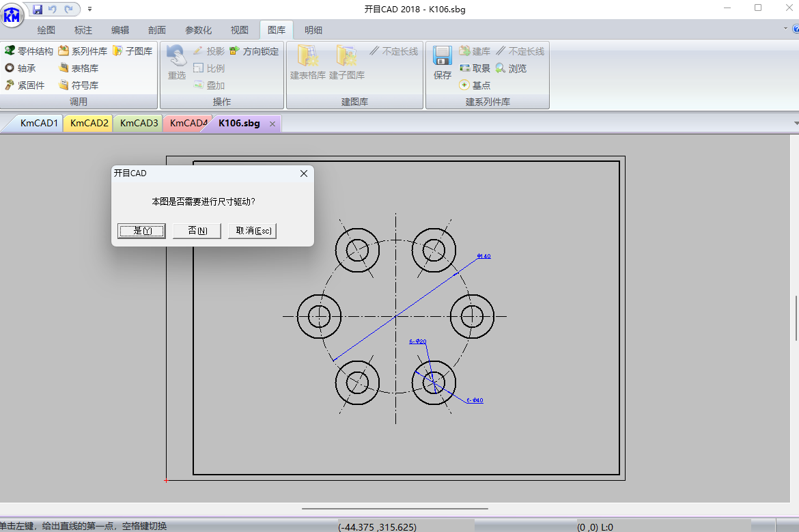Viewport: 799px width, 532px height.
Task: Click 取消(Esc) to dismiss the dialog
Action: pos(254,231)
